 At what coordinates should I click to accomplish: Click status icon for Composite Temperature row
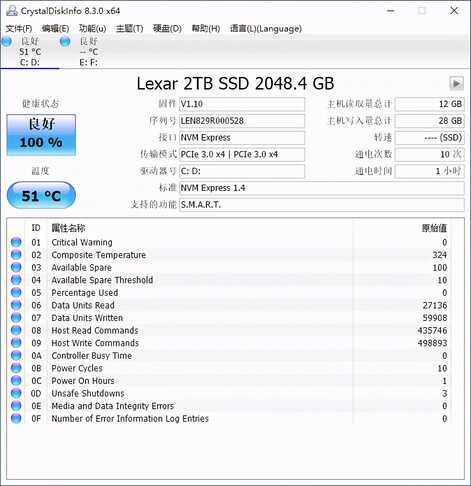[16, 255]
